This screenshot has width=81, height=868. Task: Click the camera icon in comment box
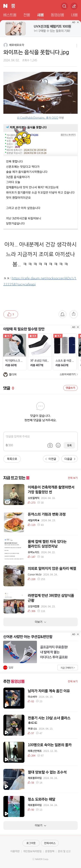point(50,445)
